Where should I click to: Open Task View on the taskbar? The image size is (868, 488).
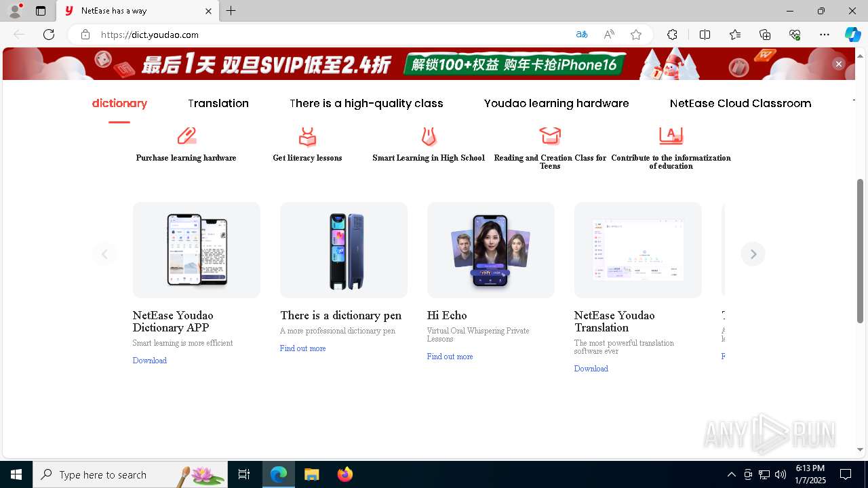coord(244,474)
